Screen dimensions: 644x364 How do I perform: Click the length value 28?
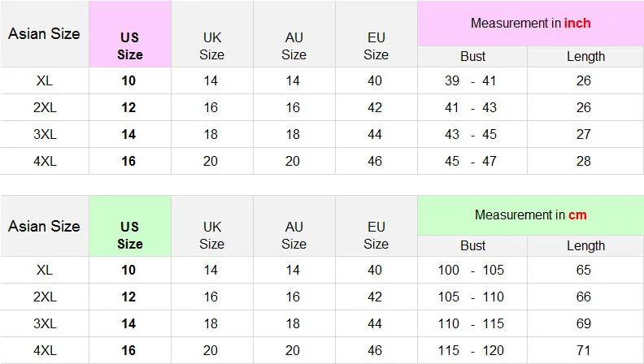pyautogui.click(x=584, y=161)
